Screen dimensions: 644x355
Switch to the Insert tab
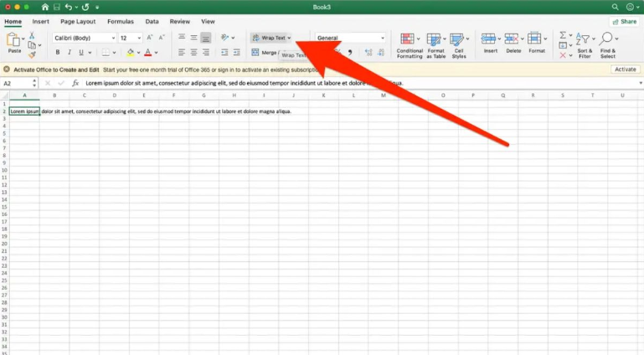pos(41,21)
